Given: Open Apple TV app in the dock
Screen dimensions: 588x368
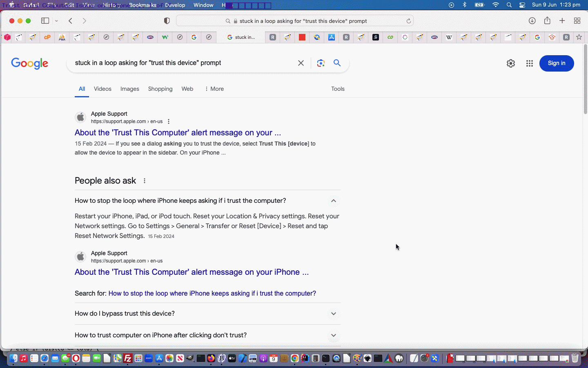Looking at the screenshot, I should click(x=232, y=359).
